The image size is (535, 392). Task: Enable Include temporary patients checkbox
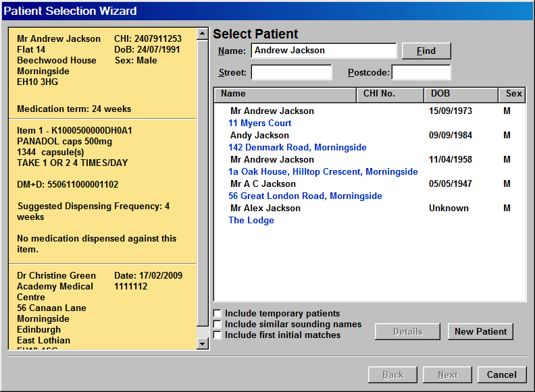217,313
